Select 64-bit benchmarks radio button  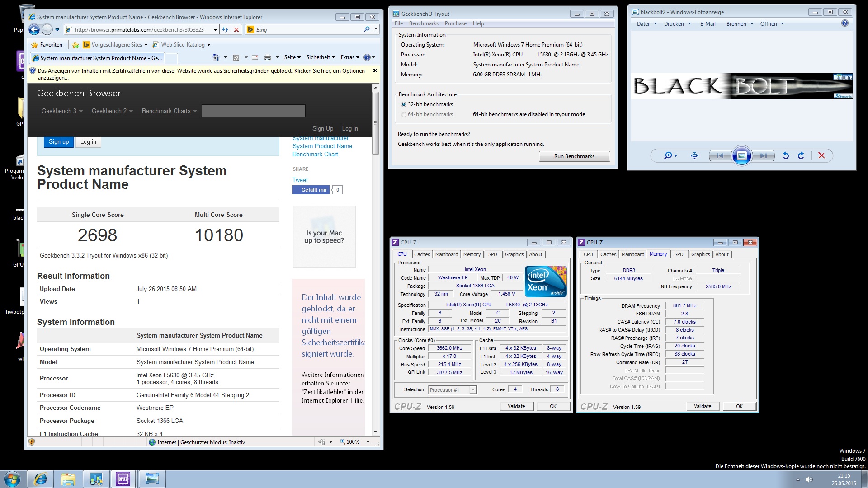coord(404,114)
